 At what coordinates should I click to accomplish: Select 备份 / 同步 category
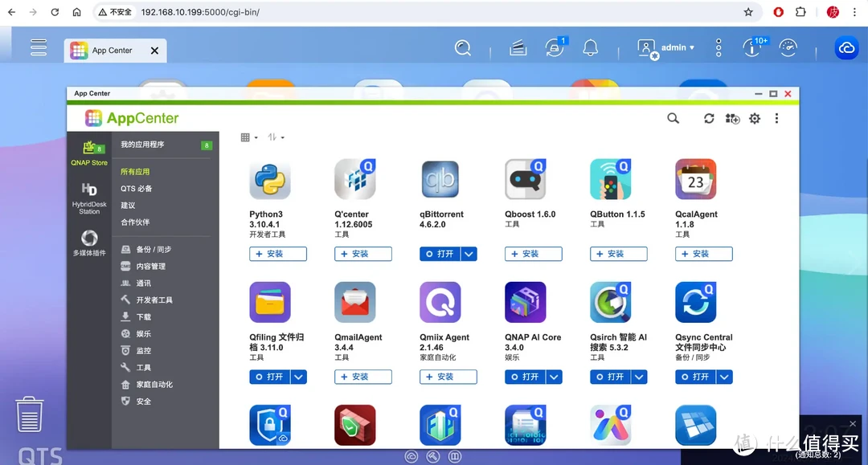(x=147, y=249)
